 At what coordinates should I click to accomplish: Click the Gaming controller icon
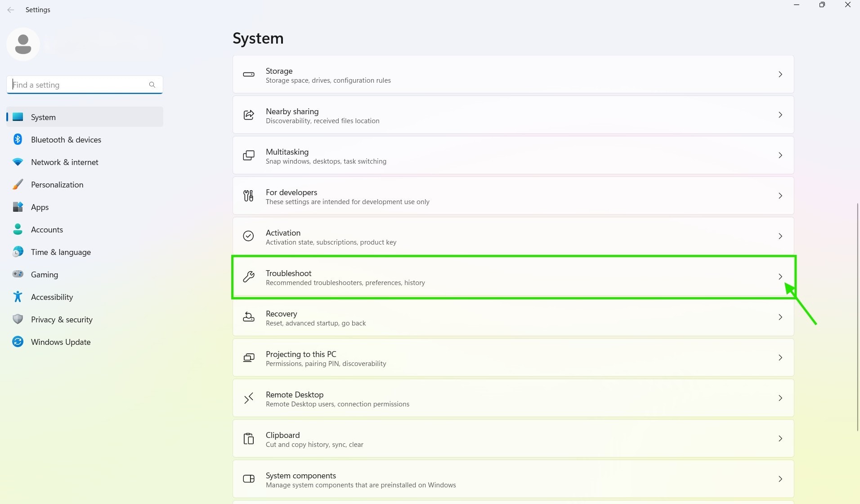[18, 274]
